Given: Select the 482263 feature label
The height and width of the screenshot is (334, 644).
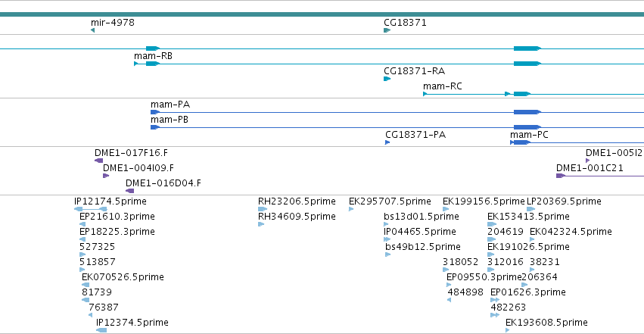Looking at the screenshot, I should click(508, 307).
